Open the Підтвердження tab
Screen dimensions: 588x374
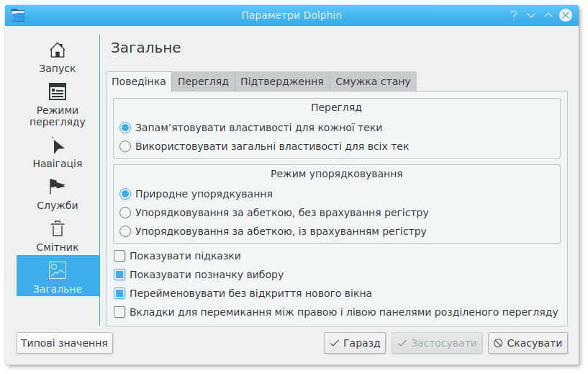click(x=281, y=81)
